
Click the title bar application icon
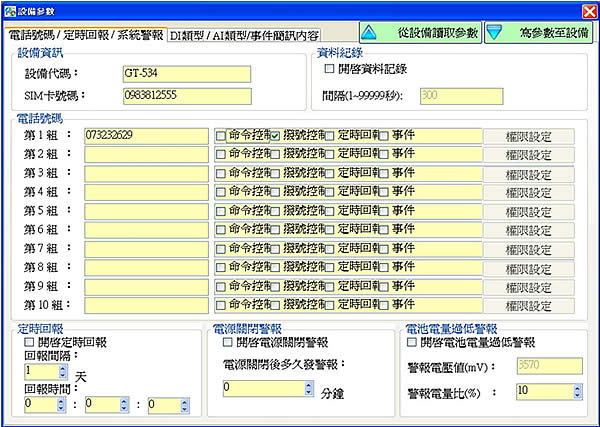coord(9,9)
